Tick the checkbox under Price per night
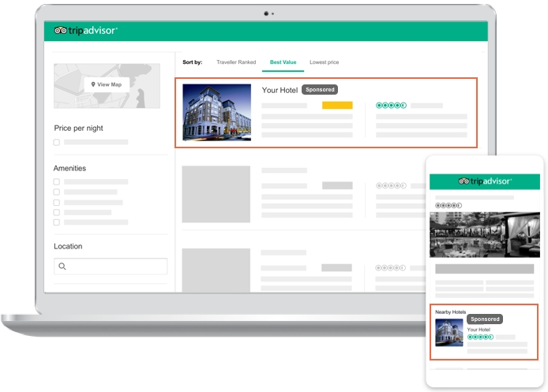The height and width of the screenshot is (392, 548). (57, 143)
